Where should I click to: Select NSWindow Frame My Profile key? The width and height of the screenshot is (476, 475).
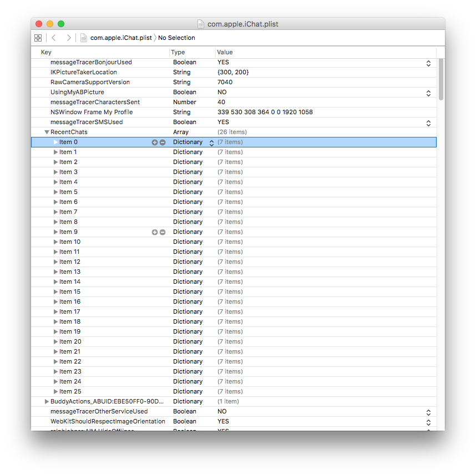(92, 112)
